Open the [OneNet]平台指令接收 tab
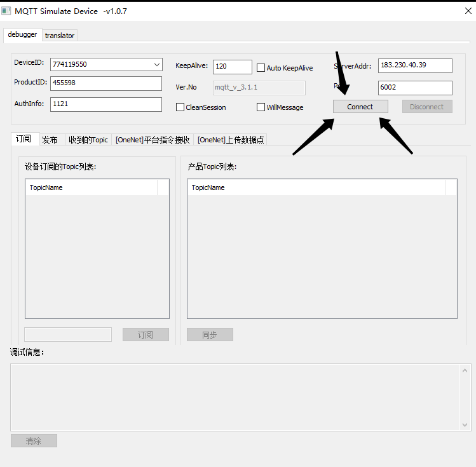 click(153, 140)
